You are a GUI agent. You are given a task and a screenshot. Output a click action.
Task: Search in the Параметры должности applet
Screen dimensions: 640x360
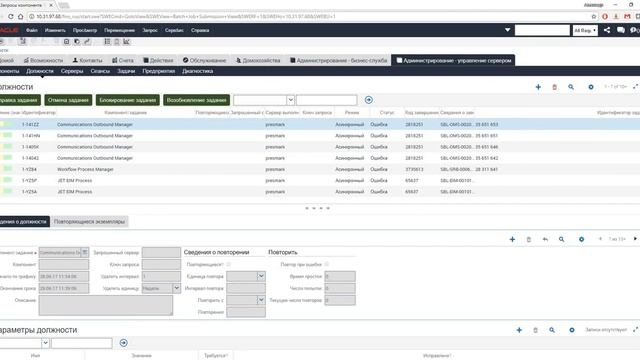click(552, 330)
